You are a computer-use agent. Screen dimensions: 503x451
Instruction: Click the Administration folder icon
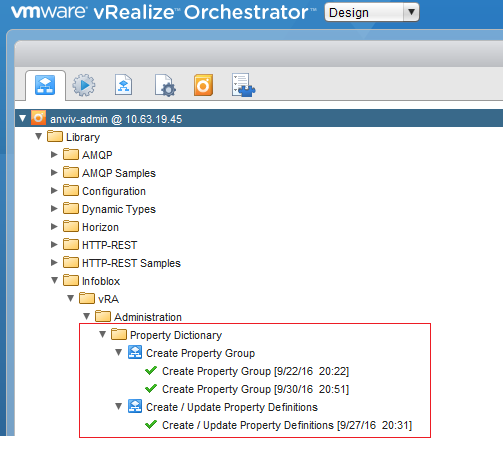[103, 316]
